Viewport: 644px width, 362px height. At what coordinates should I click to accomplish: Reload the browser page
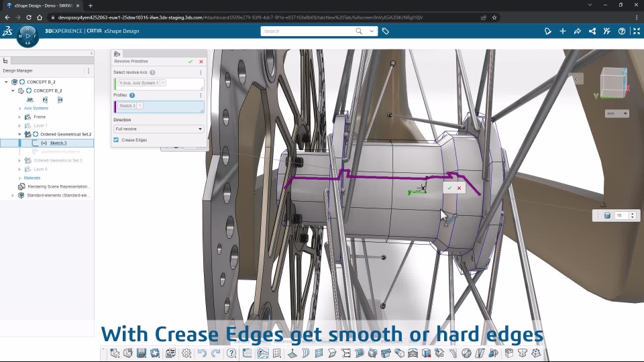29,17
